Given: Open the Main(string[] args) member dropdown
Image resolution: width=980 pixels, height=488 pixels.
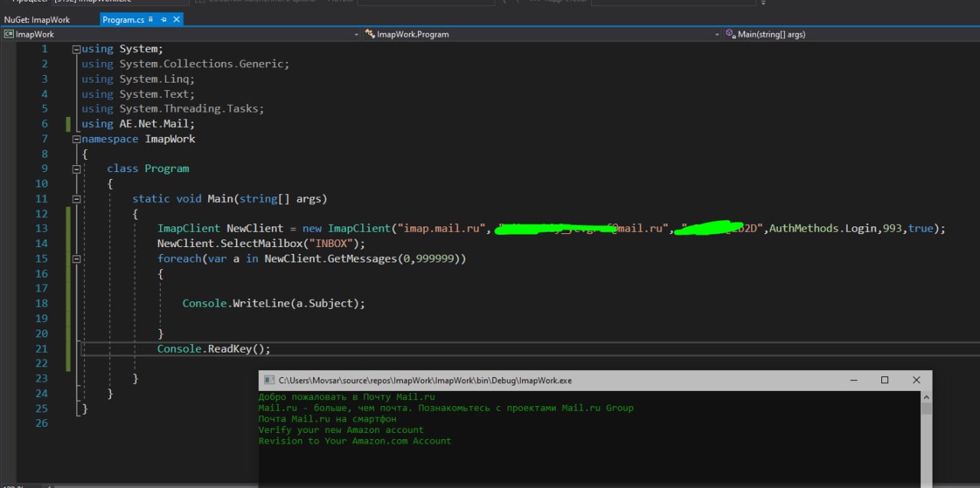Looking at the screenshot, I should [851, 34].
